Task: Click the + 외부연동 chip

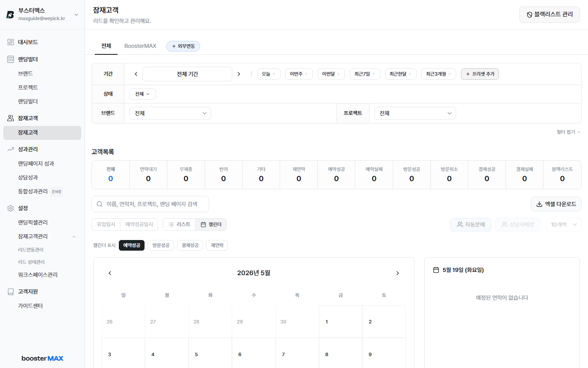Action: (183, 46)
